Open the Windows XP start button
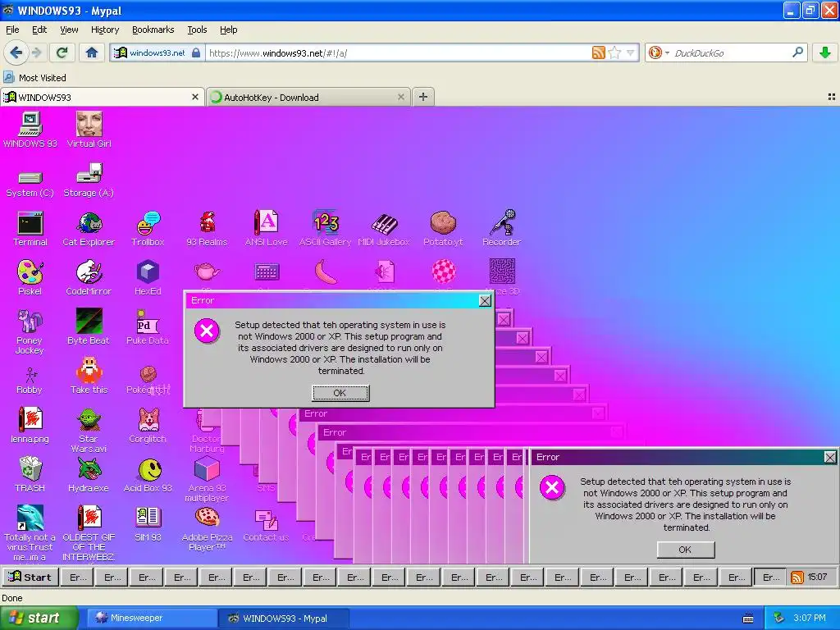 pyautogui.click(x=39, y=619)
